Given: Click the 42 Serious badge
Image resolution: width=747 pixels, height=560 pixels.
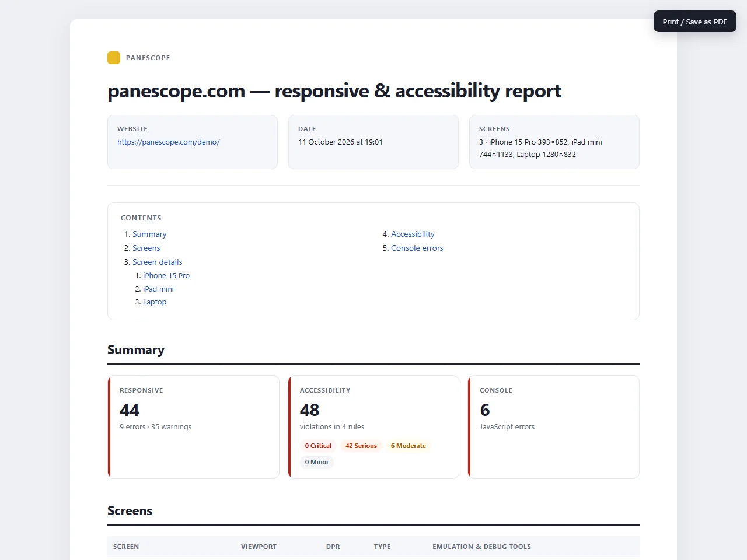Looking at the screenshot, I should pos(361,446).
